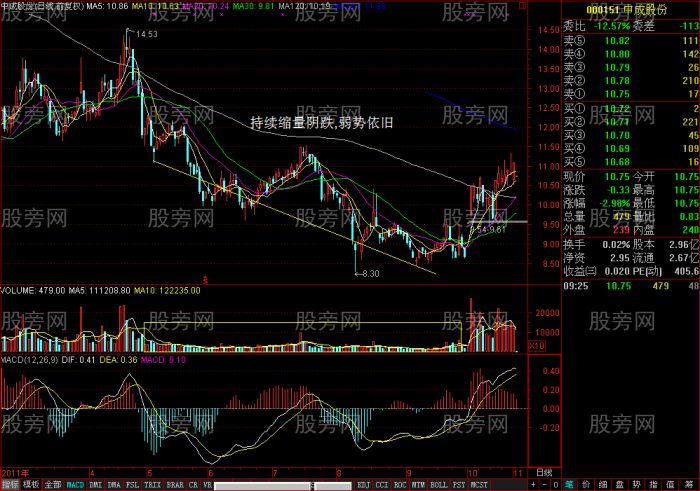This screenshot has height=491, width=700.
Task: Click the stock title 000151 中成股份
Action: coord(627,10)
